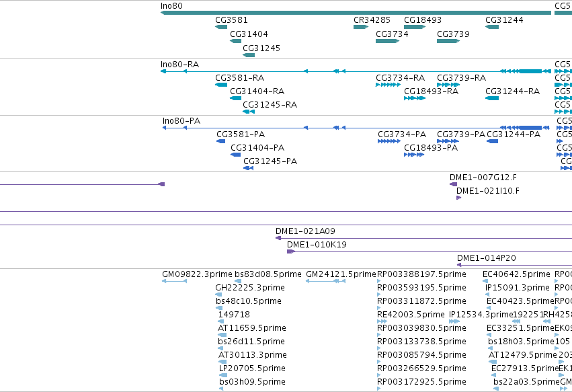The width and height of the screenshot is (572, 392).
Task: Select the CG31244 gene feature
Action: [x=492, y=27]
